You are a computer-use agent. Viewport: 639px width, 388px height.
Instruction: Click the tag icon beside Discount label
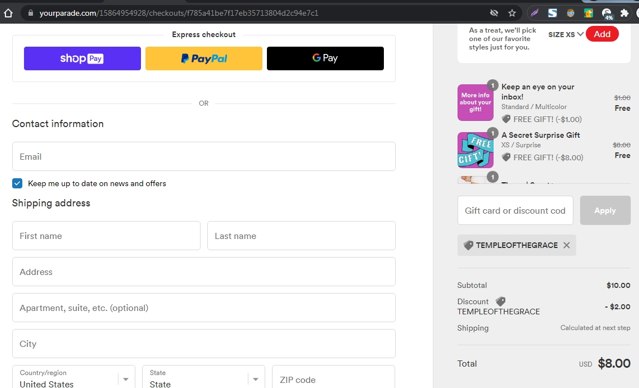coord(500,301)
